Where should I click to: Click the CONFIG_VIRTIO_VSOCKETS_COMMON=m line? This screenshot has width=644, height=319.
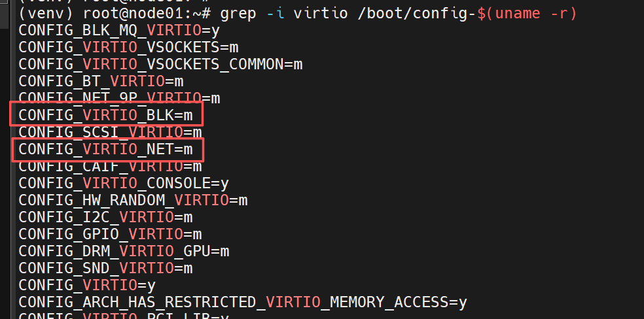tap(160, 64)
